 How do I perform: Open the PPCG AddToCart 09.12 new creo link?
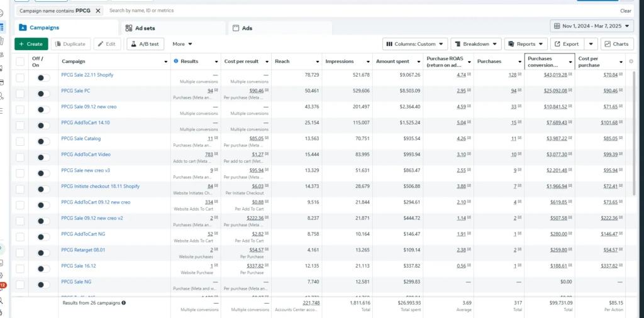point(96,202)
